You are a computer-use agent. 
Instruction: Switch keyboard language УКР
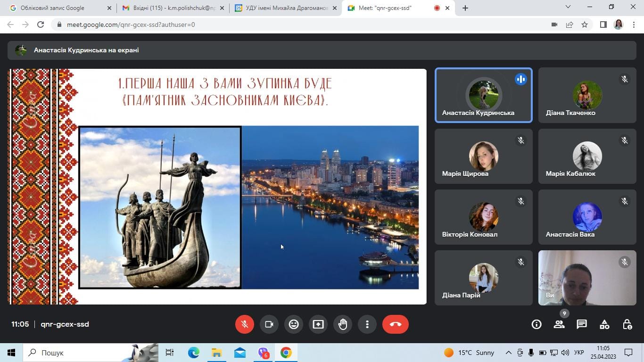pos(579,353)
